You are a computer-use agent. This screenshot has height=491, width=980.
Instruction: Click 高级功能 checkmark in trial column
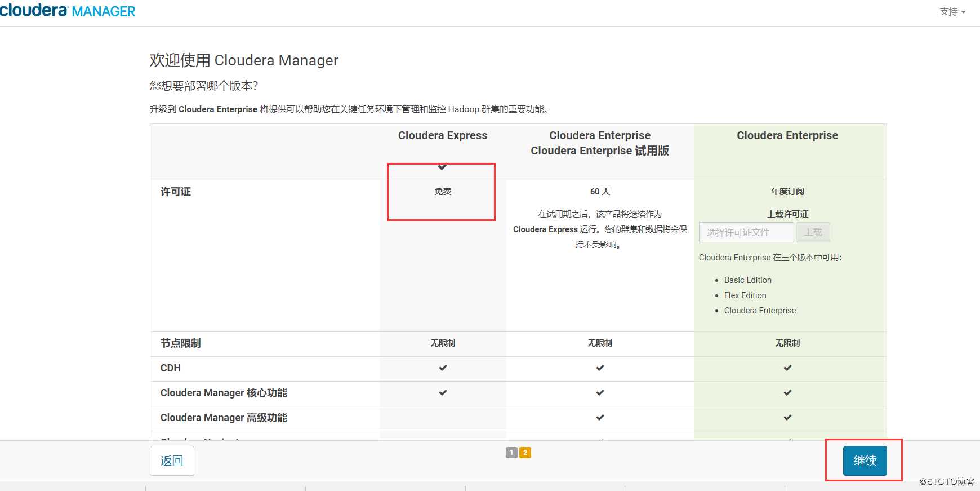[600, 418]
